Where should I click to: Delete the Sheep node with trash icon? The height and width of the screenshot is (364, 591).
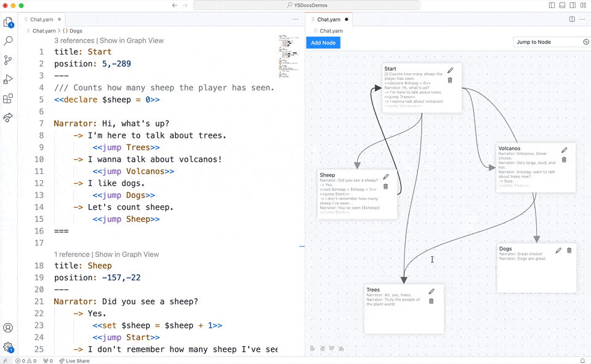coord(386,186)
